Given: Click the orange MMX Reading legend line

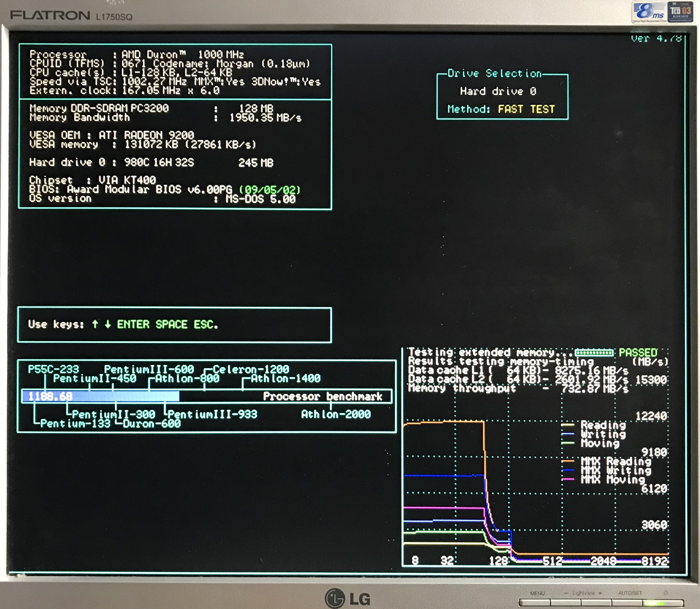Looking at the screenshot, I should (x=567, y=461).
